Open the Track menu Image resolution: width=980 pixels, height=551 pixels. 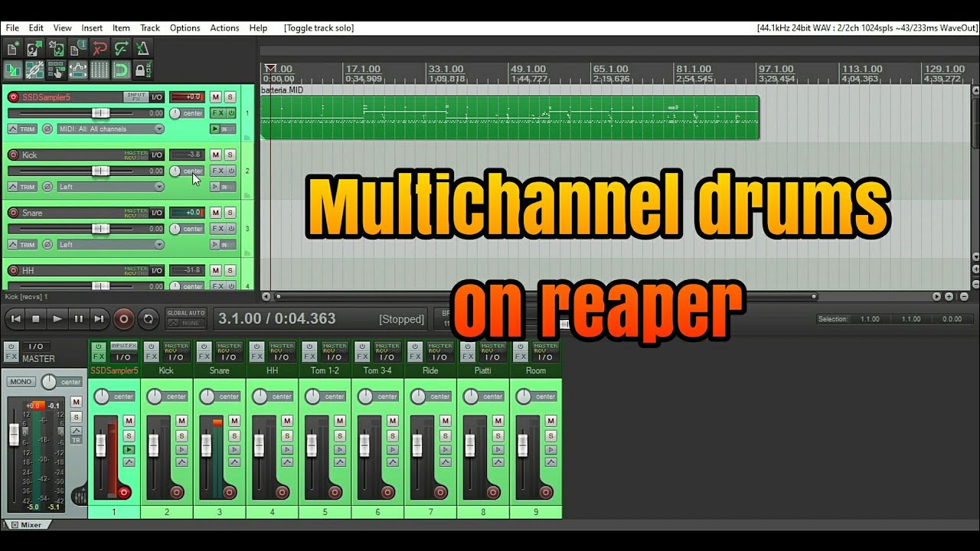[x=150, y=28]
